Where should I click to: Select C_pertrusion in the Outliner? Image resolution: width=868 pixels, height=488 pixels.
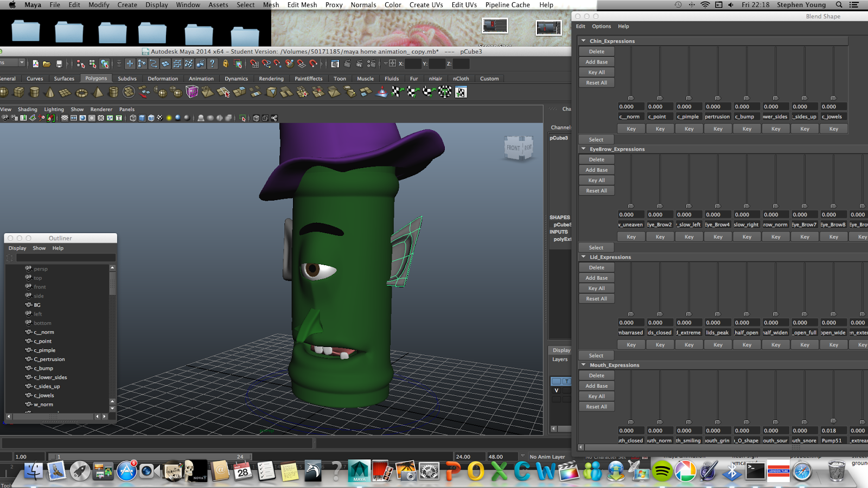click(49, 359)
